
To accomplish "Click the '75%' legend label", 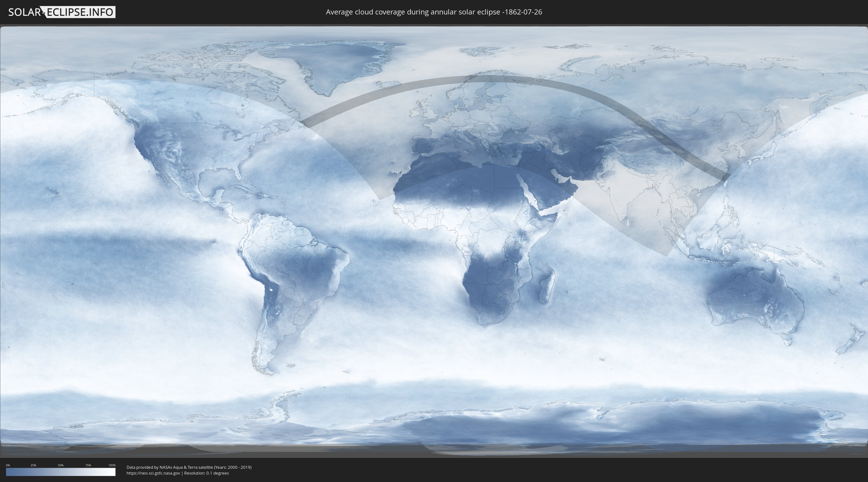I will 88,465.
